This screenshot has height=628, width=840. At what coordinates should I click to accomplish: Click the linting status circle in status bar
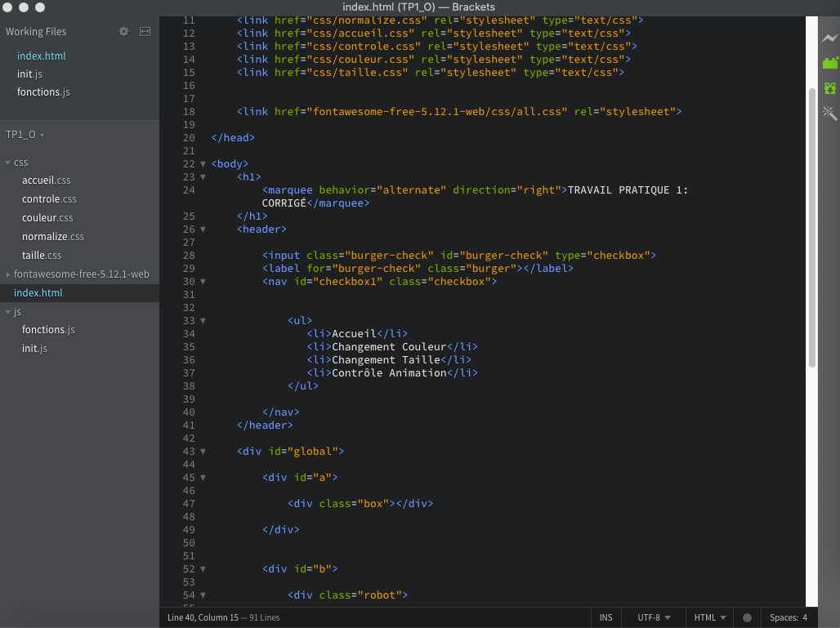click(x=747, y=618)
